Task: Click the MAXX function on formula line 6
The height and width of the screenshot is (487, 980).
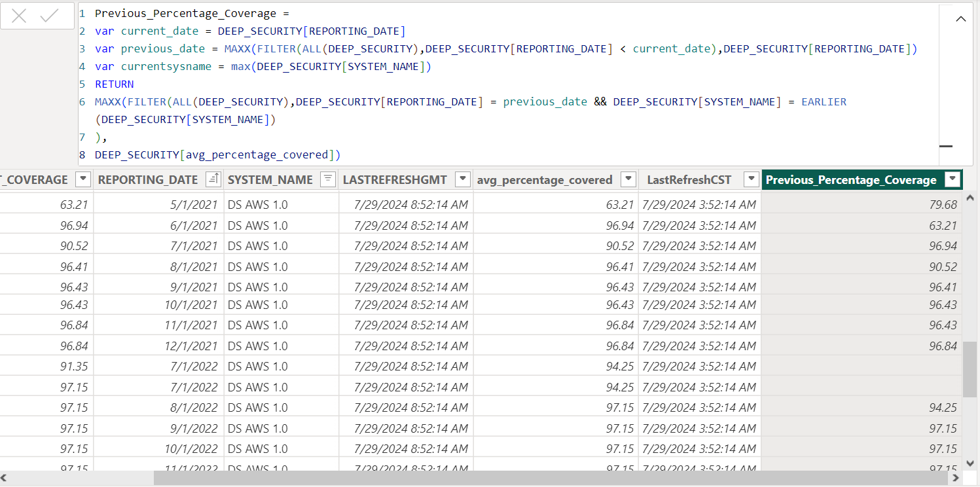Action: [108, 101]
